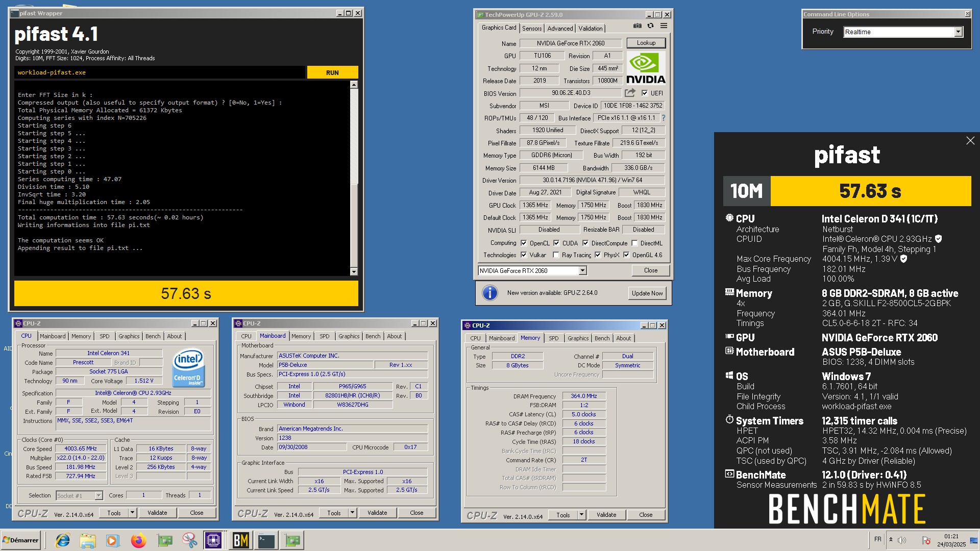Open the Action Center flag icon in the tray
The image size is (980, 551).
926,540
